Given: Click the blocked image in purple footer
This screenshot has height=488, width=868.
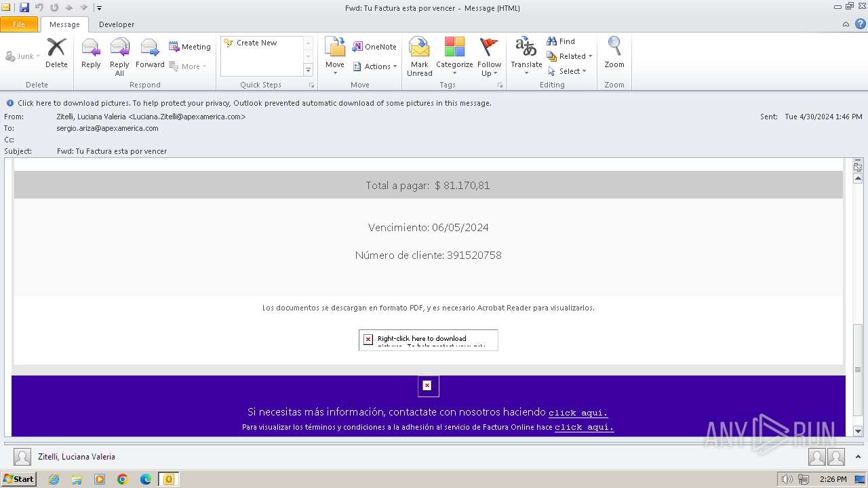Looking at the screenshot, I should coord(427,386).
